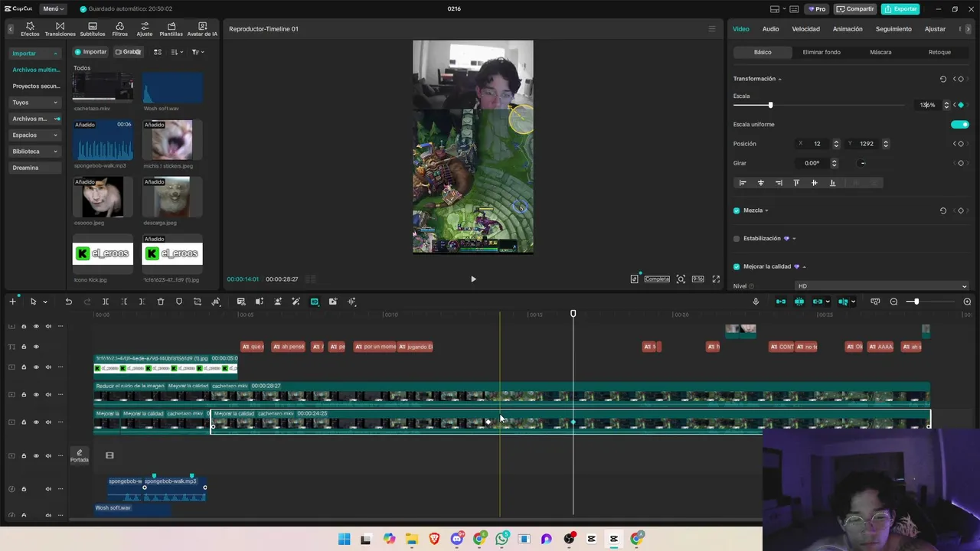The height and width of the screenshot is (551, 980).
Task: Open fullscreen preview of the player
Action: (716, 279)
